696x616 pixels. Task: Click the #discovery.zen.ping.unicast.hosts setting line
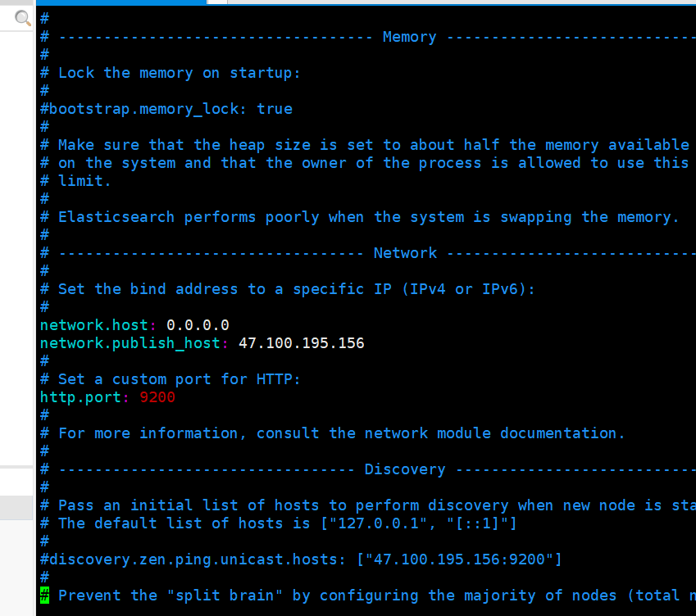(x=301, y=559)
